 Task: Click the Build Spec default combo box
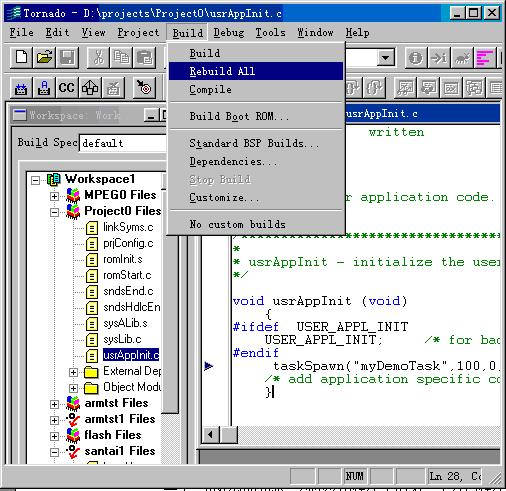[123, 143]
